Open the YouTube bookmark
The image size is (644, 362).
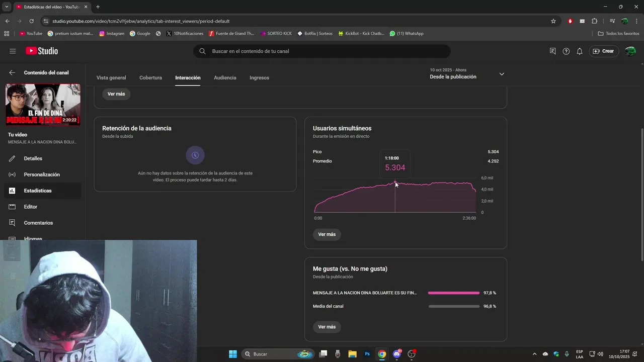31,34
